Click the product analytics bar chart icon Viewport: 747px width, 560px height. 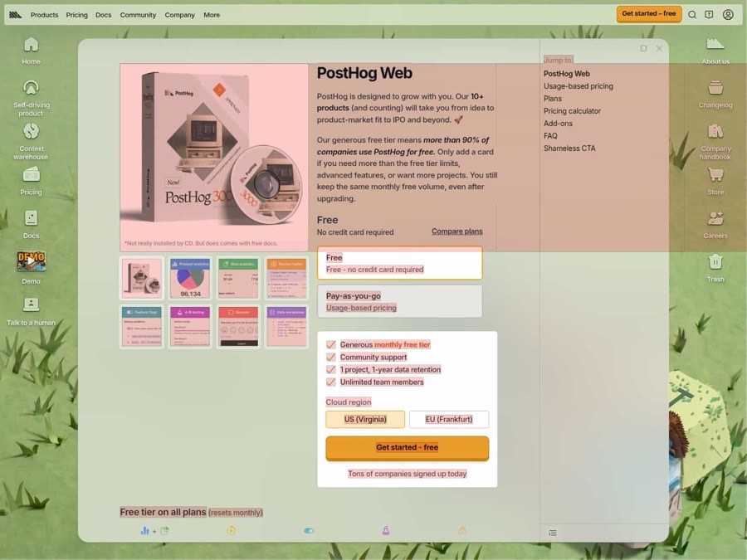[x=144, y=530]
